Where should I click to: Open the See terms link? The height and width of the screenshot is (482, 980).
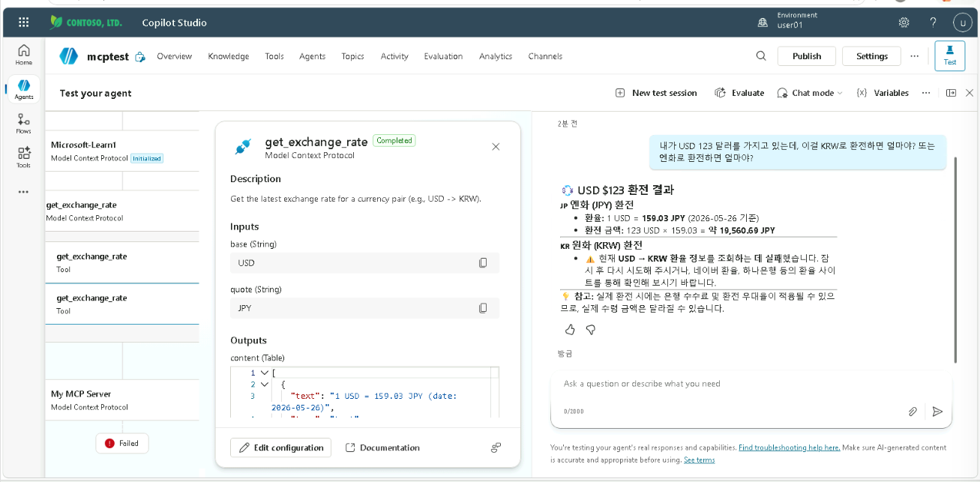(699, 460)
